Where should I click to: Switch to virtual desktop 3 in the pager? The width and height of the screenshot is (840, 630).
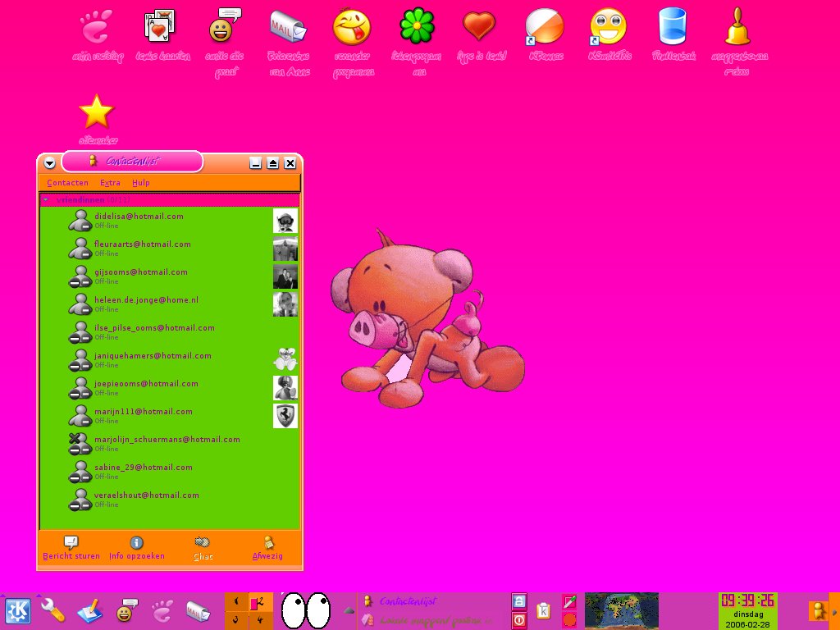(236, 620)
